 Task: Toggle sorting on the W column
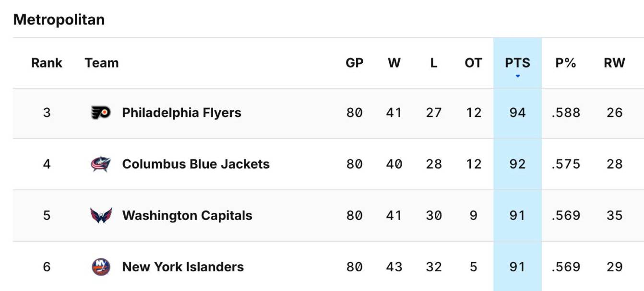(394, 63)
